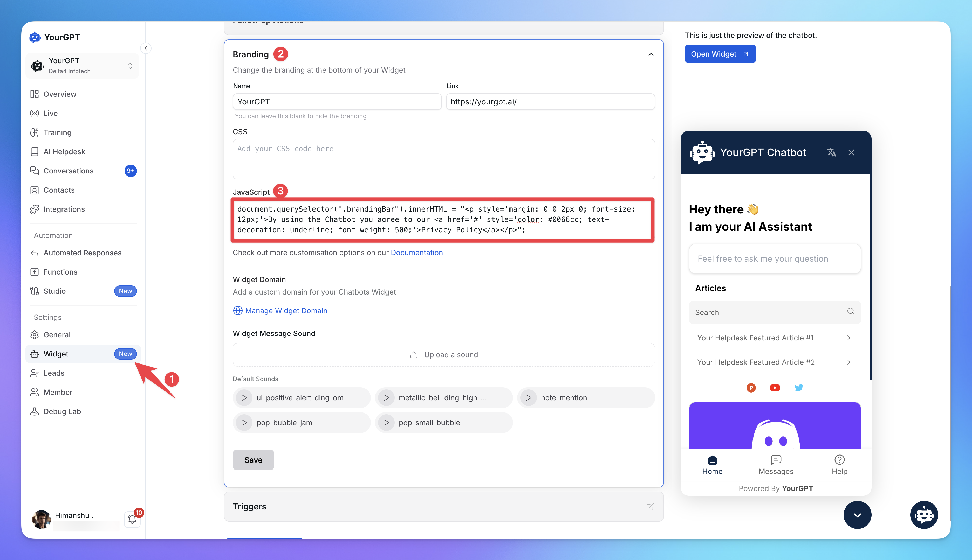Collapse the Branding section
This screenshot has height=560, width=972.
(651, 54)
